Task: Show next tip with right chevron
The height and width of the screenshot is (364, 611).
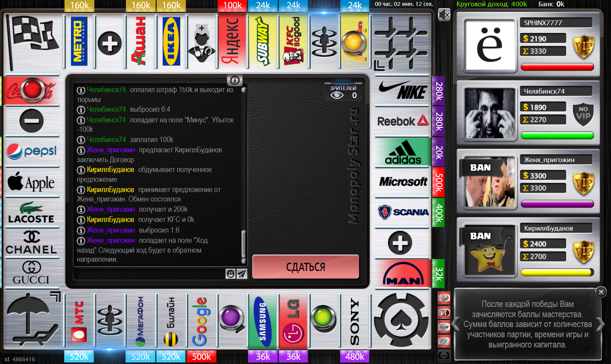Action: click(600, 324)
